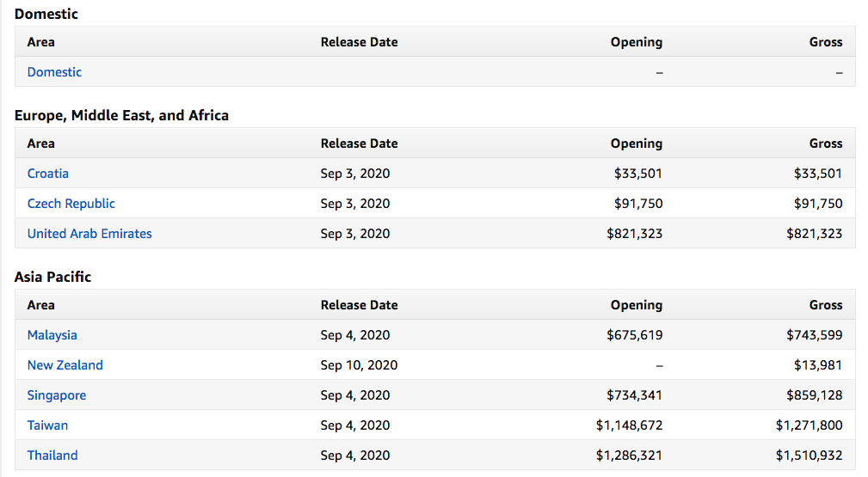Click the Croatia link

(48, 174)
